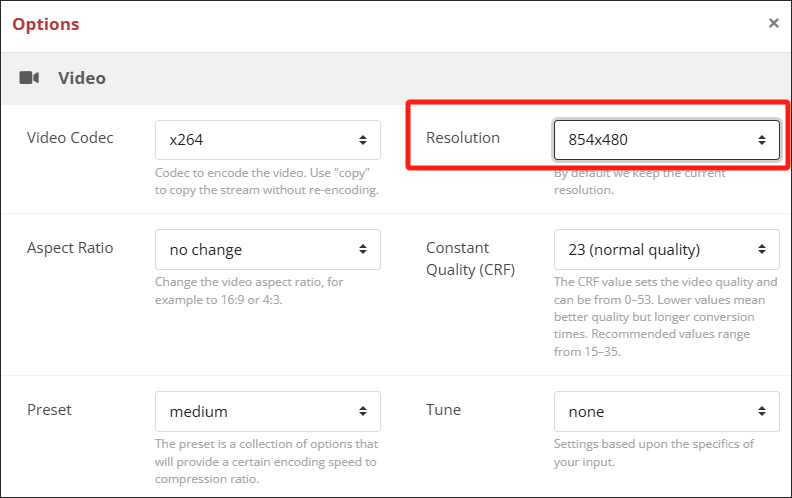This screenshot has width=792, height=498.
Task: Click the video camera icon
Action: [x=29, y=78]
